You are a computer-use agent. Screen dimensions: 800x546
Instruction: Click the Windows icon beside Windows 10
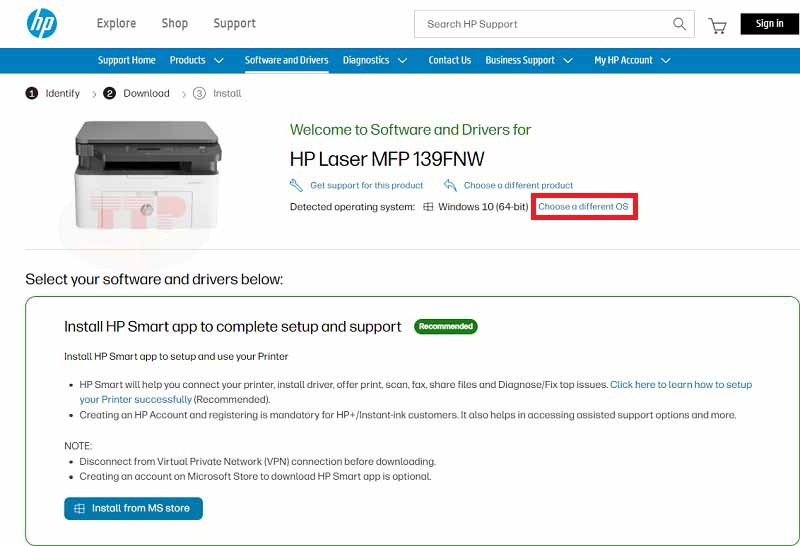point(428,207)
